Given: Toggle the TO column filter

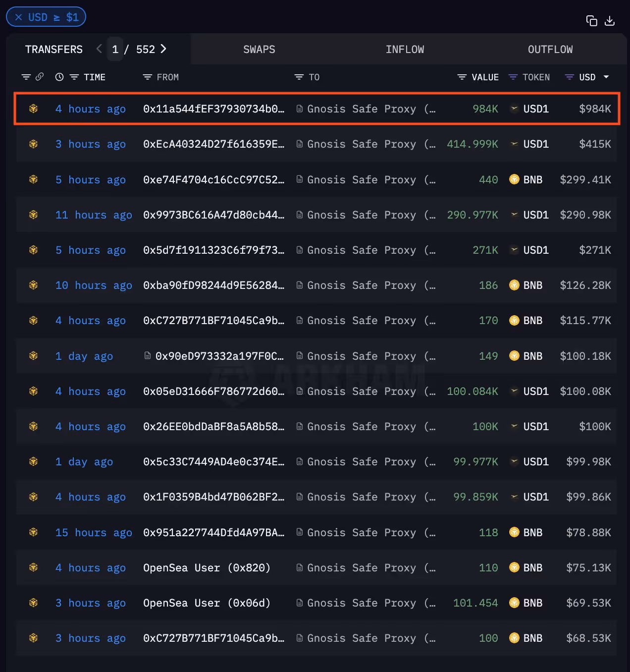Looking at the screenshot, I should click(299, 77).
